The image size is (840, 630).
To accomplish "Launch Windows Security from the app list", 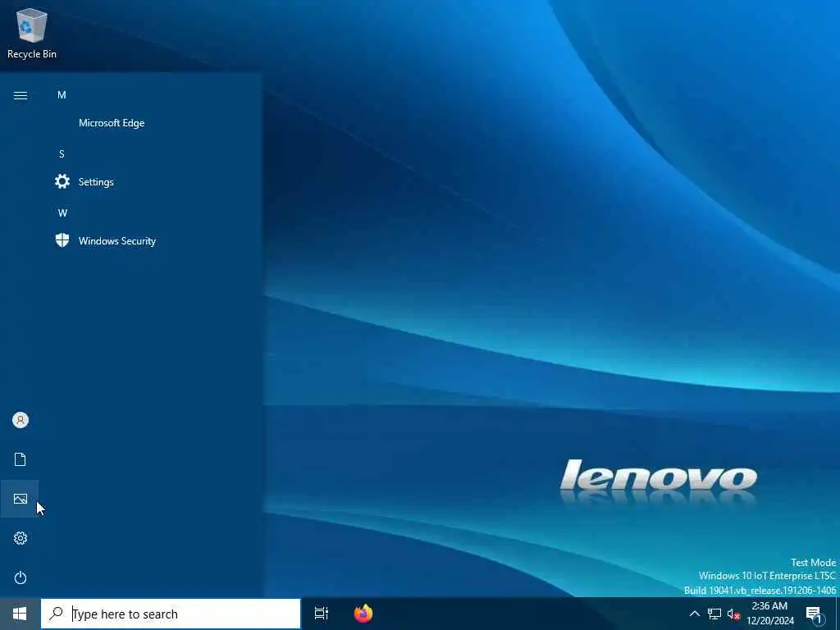I will (116, 240).
